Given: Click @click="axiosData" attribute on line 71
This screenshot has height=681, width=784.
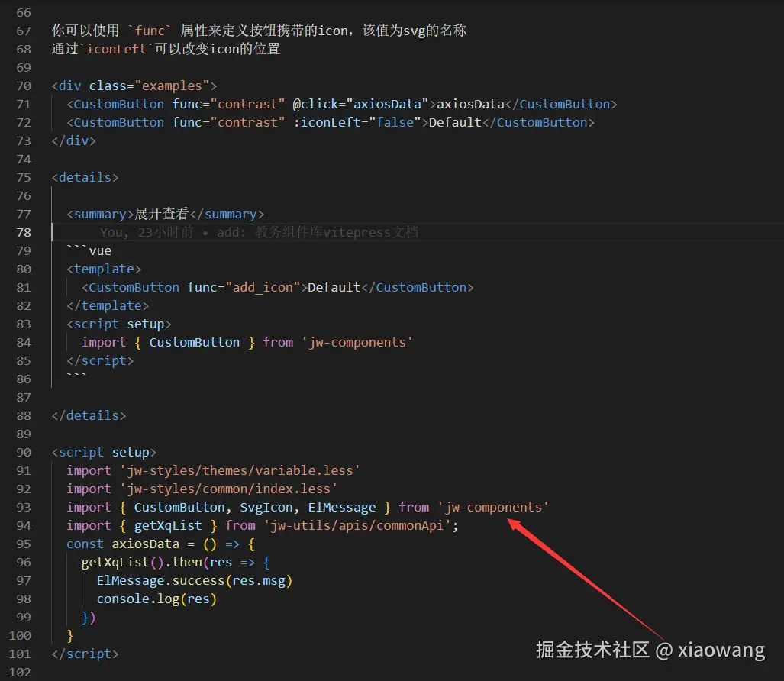Looking at the screenshot, I should click(x=360, y=105).
